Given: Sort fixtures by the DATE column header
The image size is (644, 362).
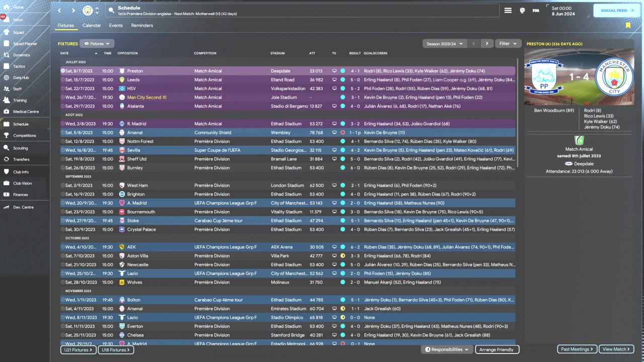Looking at the screenshot, I should coord(64,53).
